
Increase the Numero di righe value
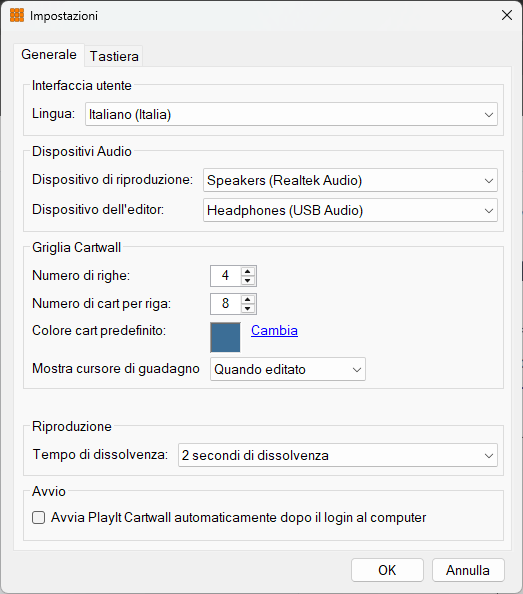[248, 271]
